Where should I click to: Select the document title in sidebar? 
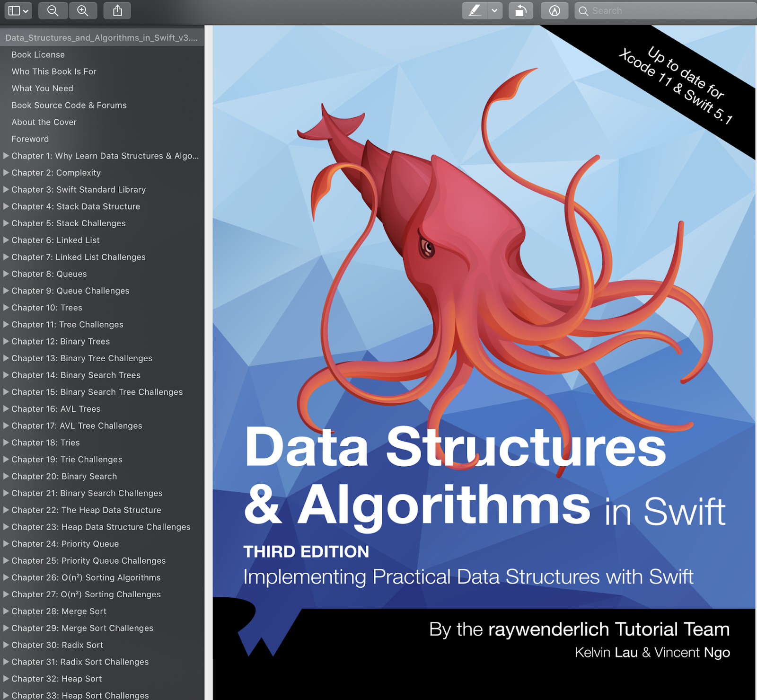coord(102,37)
